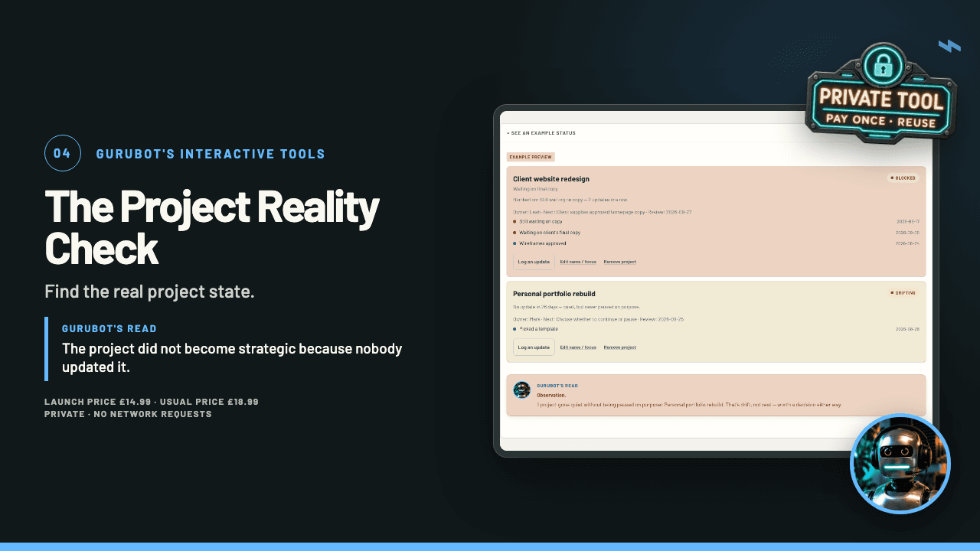This screenshot has width=980, height=551.
Task: Click the Still waiting on copy update
Action: tap(541, 221)
